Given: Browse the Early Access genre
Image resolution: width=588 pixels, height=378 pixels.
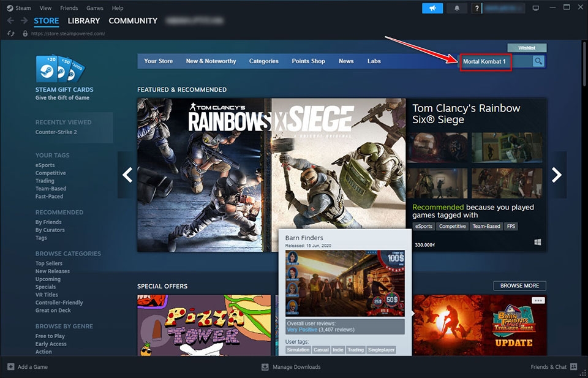Looking at the screenshot, I should point(51,344).
